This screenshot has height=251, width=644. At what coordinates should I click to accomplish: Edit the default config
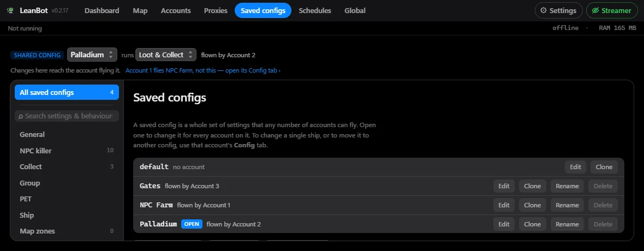575,167
